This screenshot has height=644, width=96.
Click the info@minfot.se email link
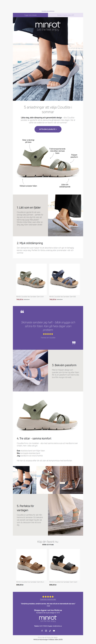tap(57, 626)
